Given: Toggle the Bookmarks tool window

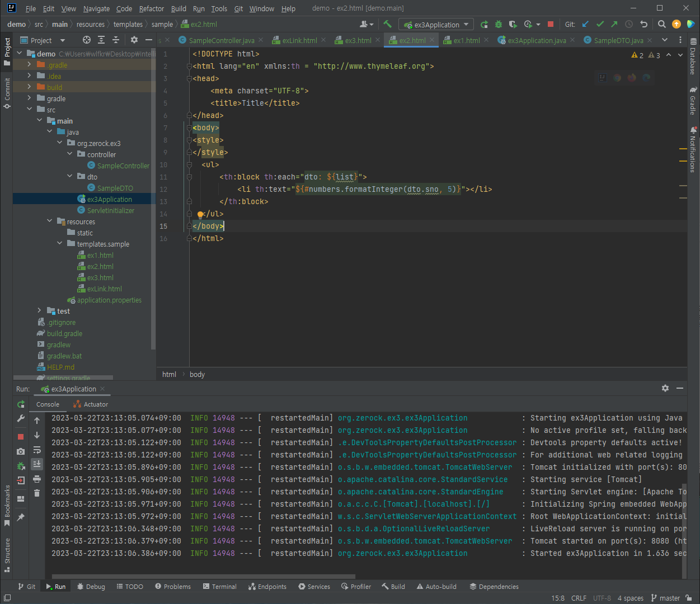Looking at the screenshot, I should point(7,506).
